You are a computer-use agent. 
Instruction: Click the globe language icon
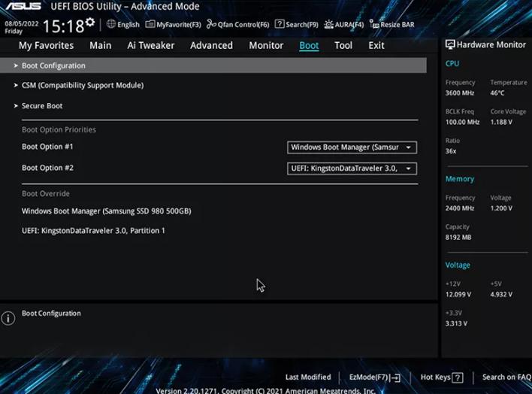(x=111, y=24)
